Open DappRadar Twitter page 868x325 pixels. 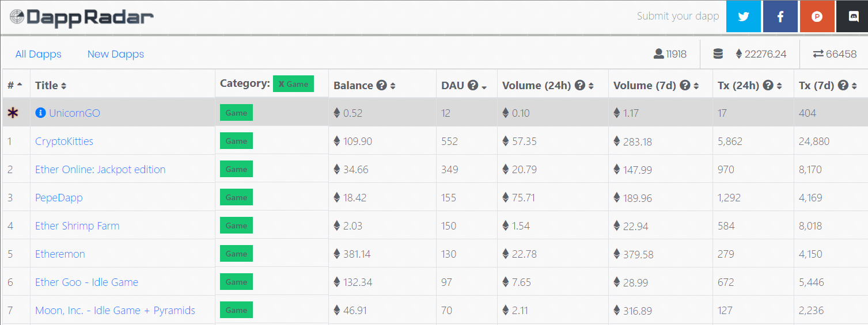click(x=744, y=16)
